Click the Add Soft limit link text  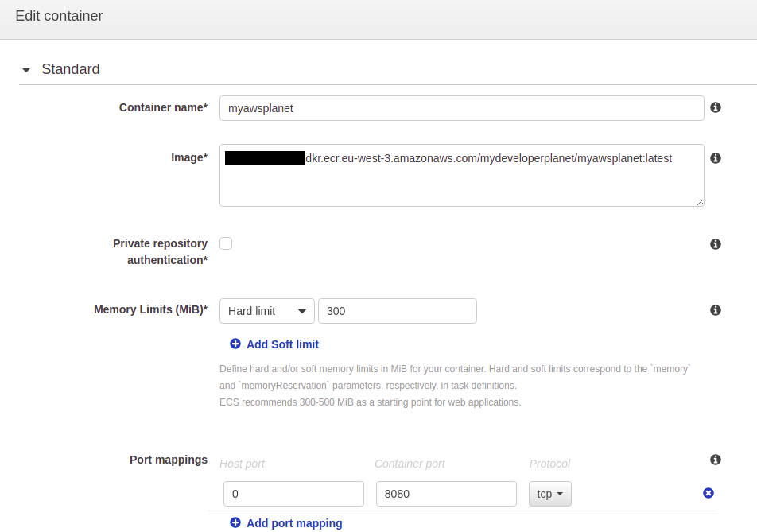pyautogui.click(x=282, y=344)
